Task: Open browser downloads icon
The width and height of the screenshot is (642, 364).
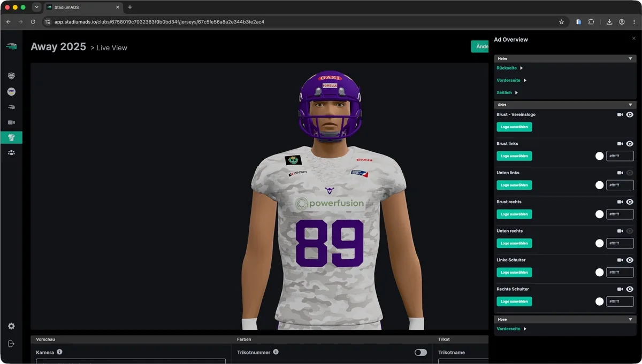Action: [x=609, y=22]
